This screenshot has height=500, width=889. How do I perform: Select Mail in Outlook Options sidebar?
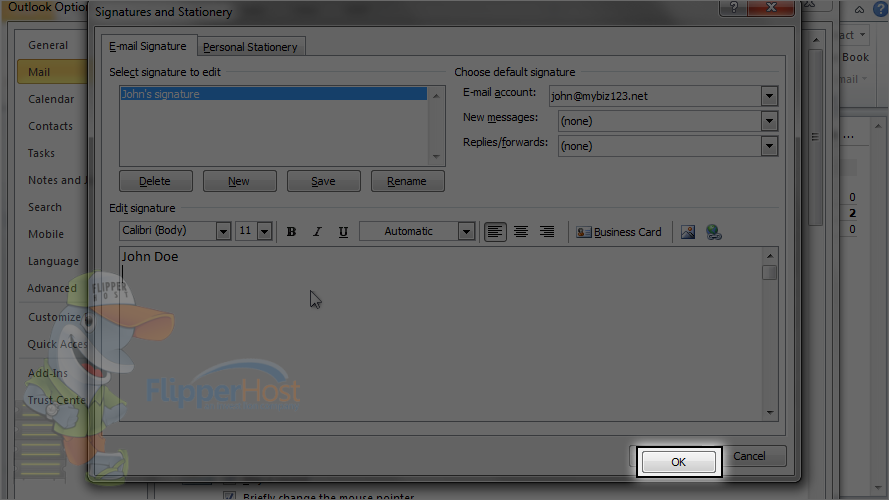tap(52, 72)
